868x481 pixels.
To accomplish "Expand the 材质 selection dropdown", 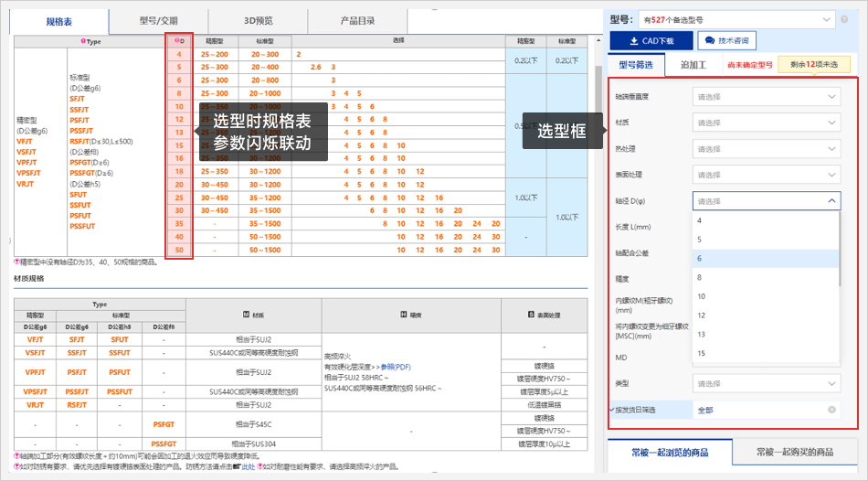I will (x=766, y=123).
